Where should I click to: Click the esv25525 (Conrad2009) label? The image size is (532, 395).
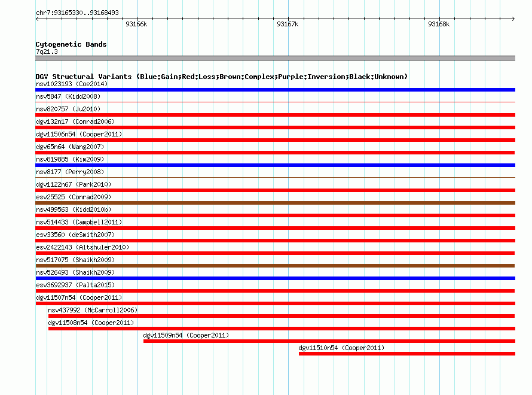point(74,197)
